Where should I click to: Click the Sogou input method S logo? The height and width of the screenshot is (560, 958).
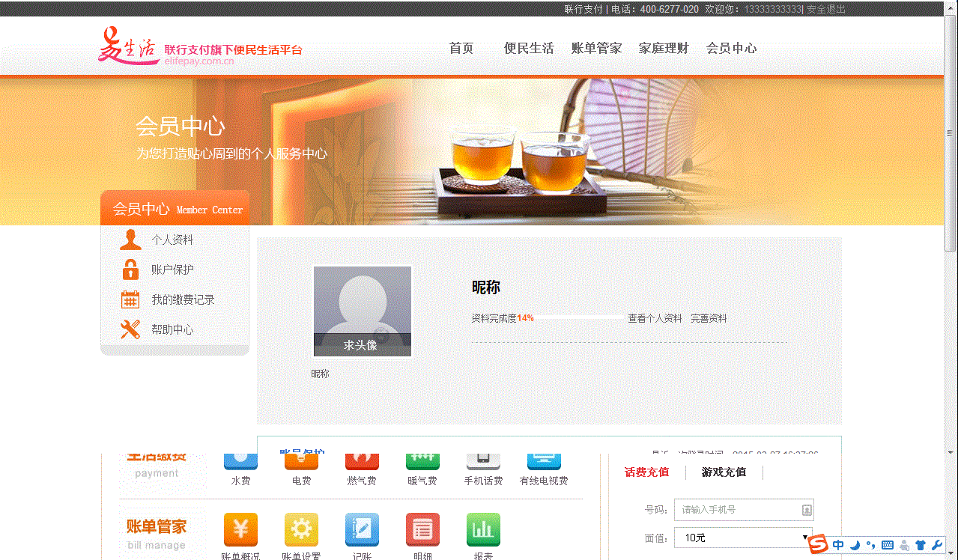point(819,544)
